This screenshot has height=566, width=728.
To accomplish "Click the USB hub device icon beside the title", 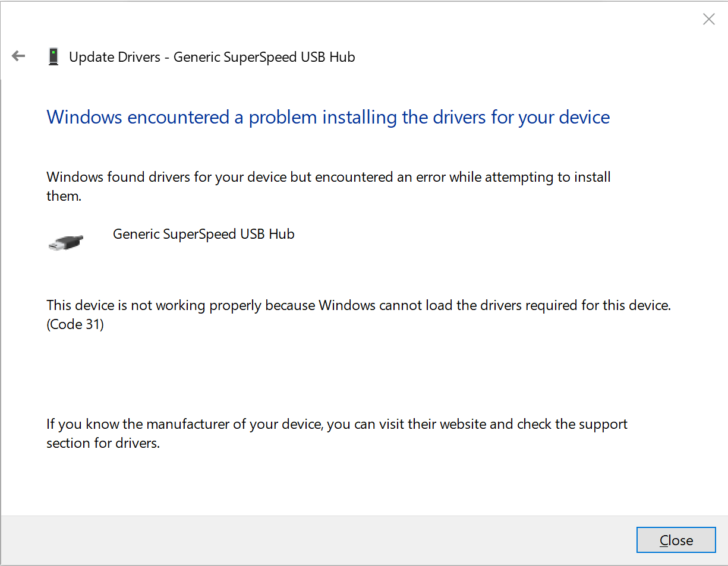I will (x=53, y=57).
